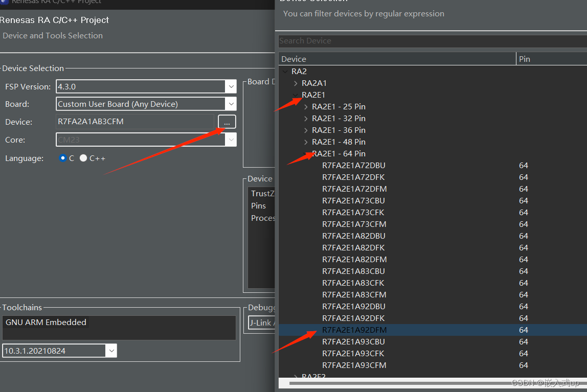Select device R7FA2E1A82DFM
This screenshot has height=392, width=587.
[x=354, y=260]
